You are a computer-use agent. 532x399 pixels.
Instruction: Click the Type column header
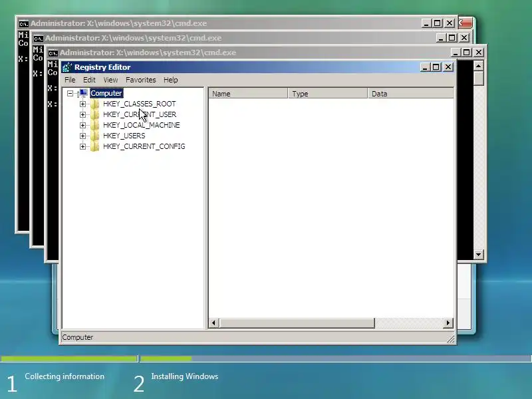(328, 94)
